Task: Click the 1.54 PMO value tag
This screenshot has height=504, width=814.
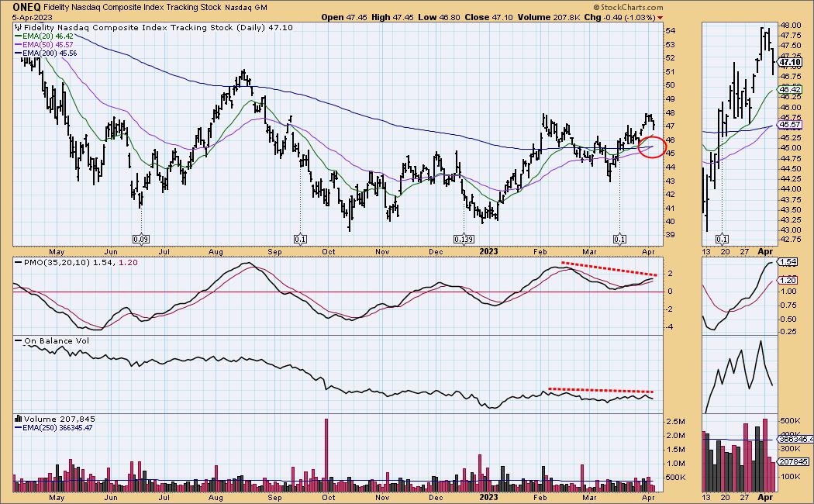Action: (x=788, y=262)
